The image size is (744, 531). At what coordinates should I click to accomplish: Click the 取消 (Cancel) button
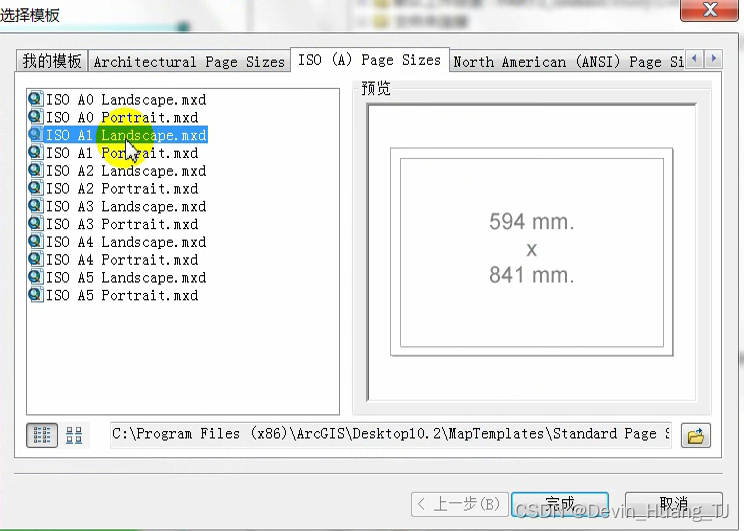coord(674,504)
